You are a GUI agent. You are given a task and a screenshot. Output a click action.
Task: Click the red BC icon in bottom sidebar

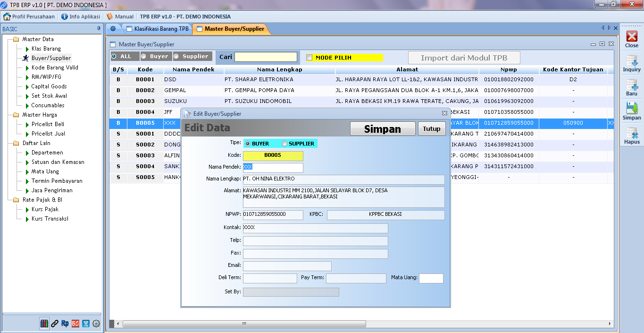pyautogui.click(x=75, y=324)
